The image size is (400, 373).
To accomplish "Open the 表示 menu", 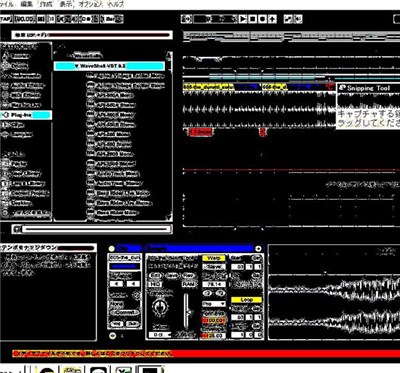I will (x=66, y=4).
